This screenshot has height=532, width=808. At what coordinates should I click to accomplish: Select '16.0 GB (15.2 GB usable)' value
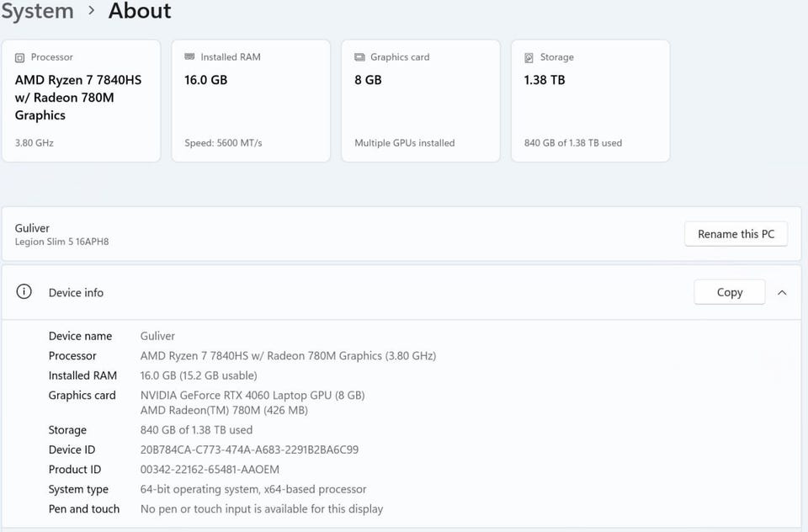point(199,375)
